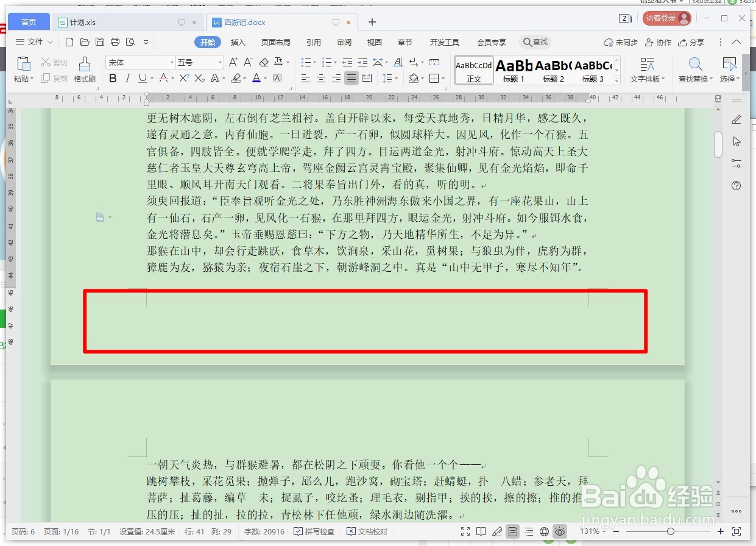Image resolution: width=756 pixels, height=546 pixels.
Task: Click the Paste (粘贴) clipboard icon
Action: point(23,64)
